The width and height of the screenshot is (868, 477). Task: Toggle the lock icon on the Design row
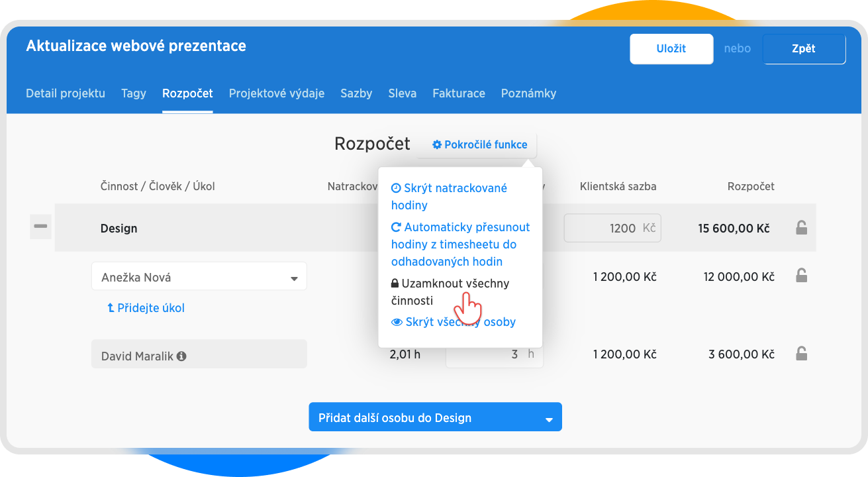click(x=801, y=228)
